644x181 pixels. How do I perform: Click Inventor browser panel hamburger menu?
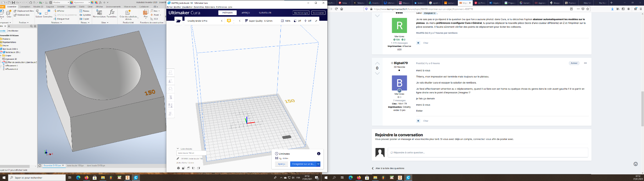(x=35, y=26)
